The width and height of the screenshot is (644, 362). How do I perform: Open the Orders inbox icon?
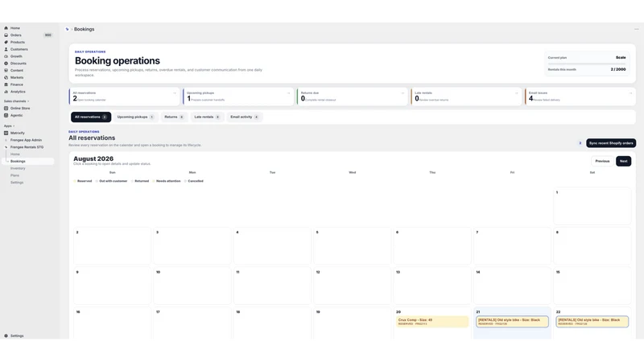pyautogui.click(x=6, y=35)
